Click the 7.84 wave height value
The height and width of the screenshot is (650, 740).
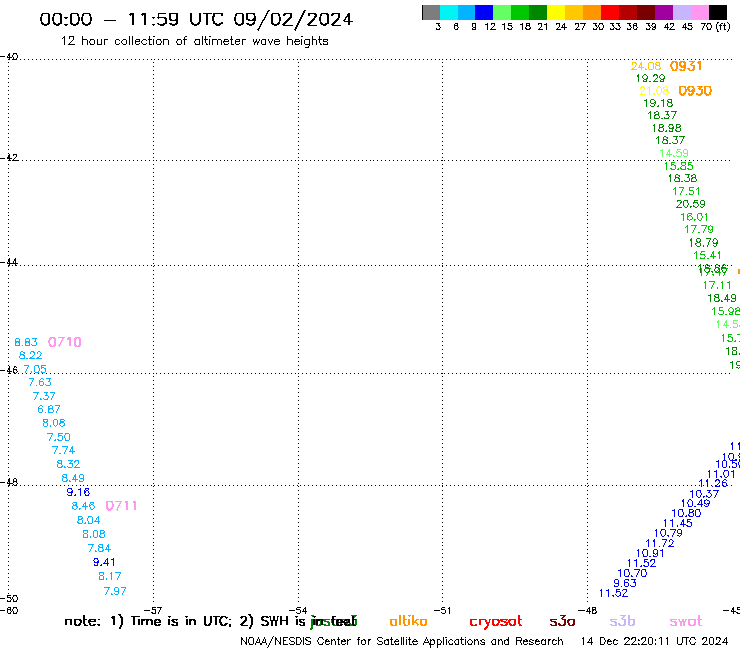[100, 548]
